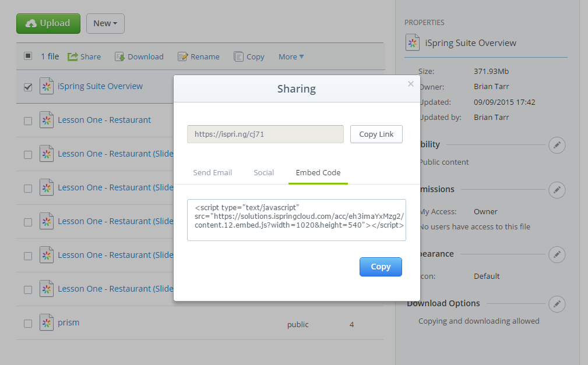The width and height of the screenshot is (588, 365).
Task: Click the Rename toolbar action
Action: (199, 56)
